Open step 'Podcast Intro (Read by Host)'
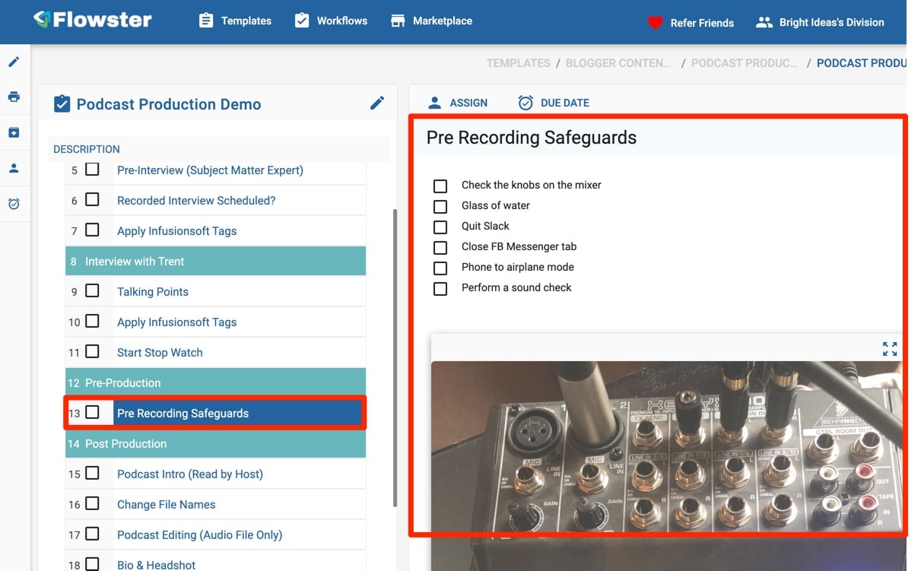 tap(190, 474)
